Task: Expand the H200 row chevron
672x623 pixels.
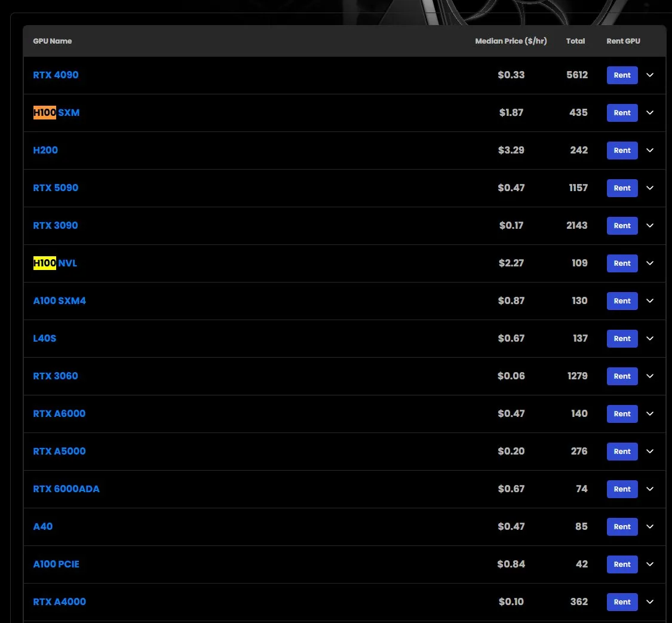Action: coord(650,151)
